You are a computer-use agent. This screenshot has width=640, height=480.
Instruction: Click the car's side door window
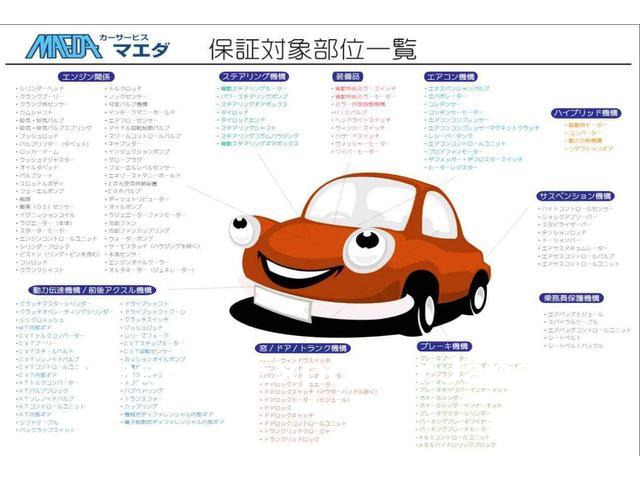(x=436, y=213)
